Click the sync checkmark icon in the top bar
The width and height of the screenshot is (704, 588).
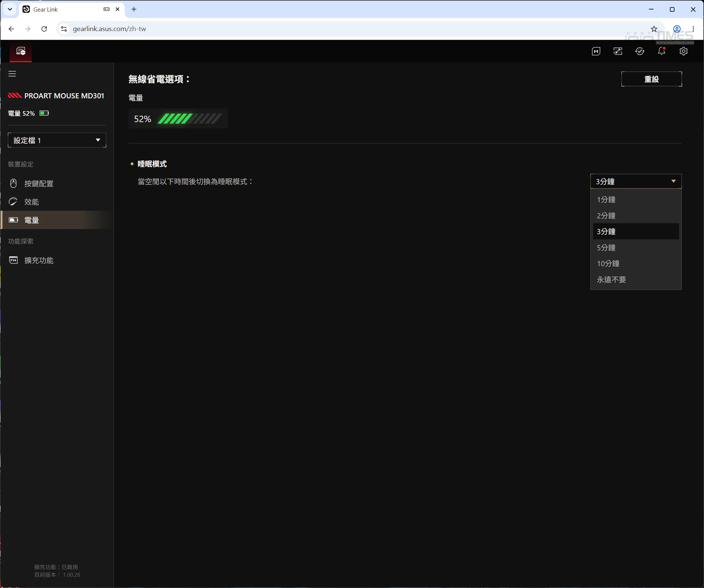click(x=640, y=51)
